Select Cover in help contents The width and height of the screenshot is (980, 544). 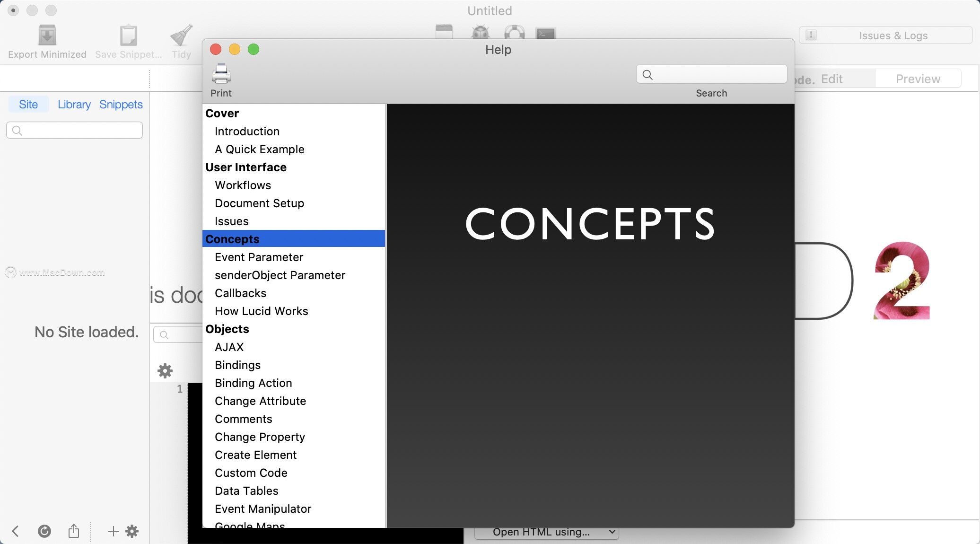pos(222,113)
